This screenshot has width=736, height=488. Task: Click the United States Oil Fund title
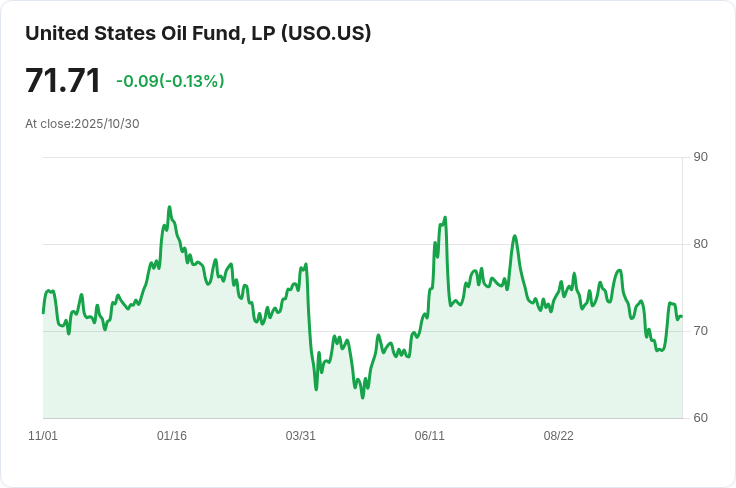tap(198, 33)
